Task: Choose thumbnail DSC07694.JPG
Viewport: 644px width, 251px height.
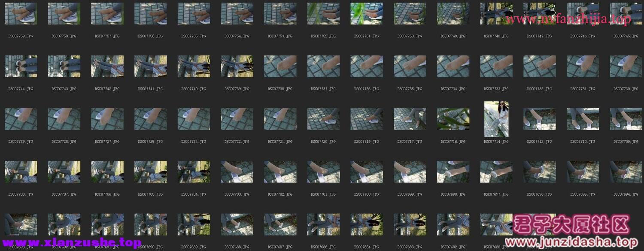Action: tap(626, 172)
